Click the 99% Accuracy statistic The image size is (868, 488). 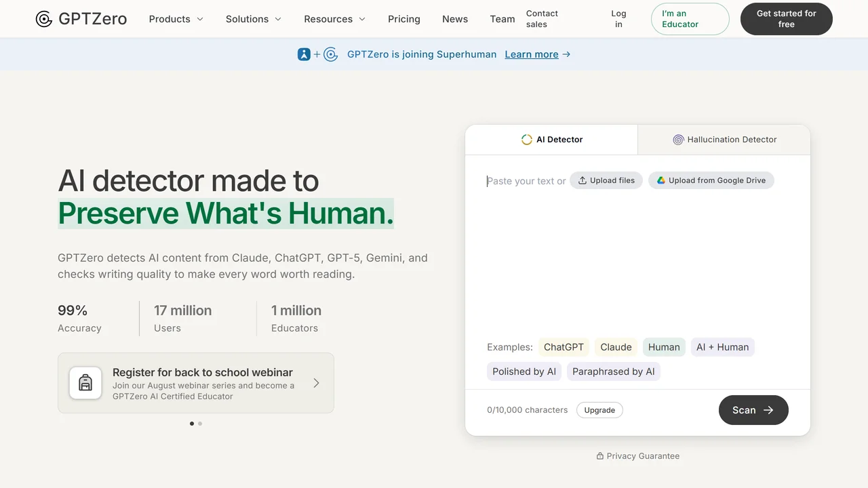[x=79, y=319]
